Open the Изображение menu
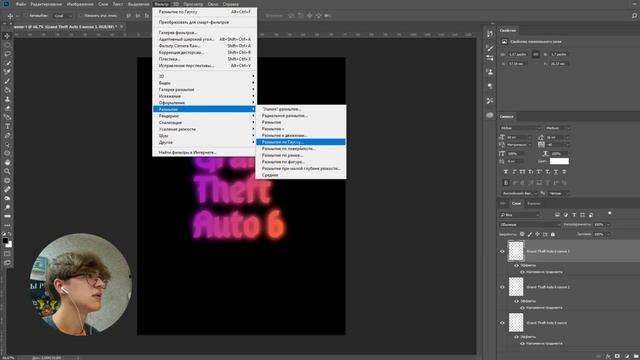The width and height of the screenshot is (640, 360). pyautogui.click(x=80, y=4)
